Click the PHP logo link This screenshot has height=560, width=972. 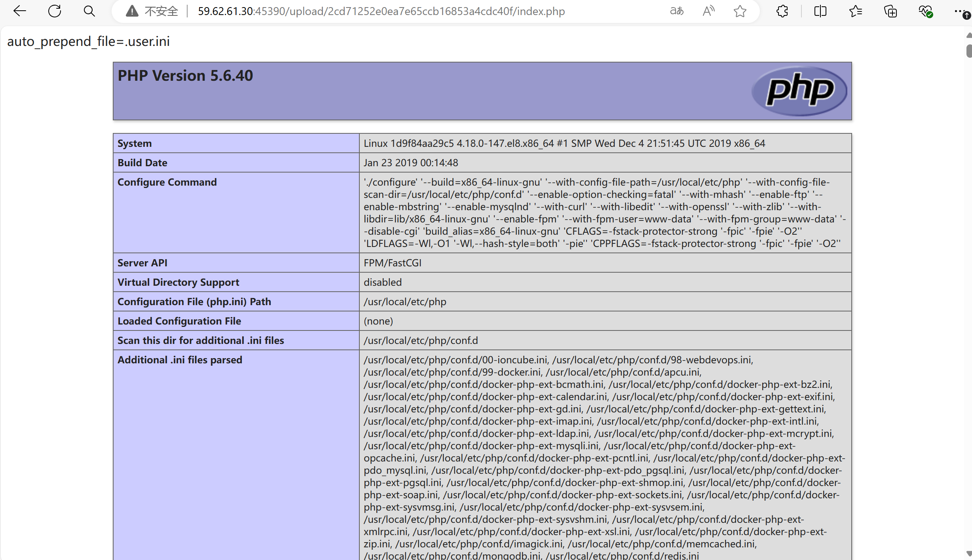coord(799,91)
